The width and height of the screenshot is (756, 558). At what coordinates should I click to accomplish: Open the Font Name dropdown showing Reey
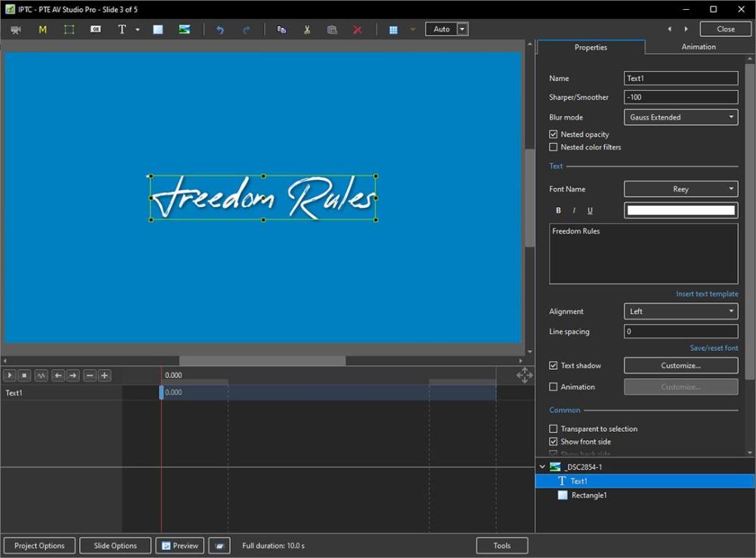click(680, 189)
